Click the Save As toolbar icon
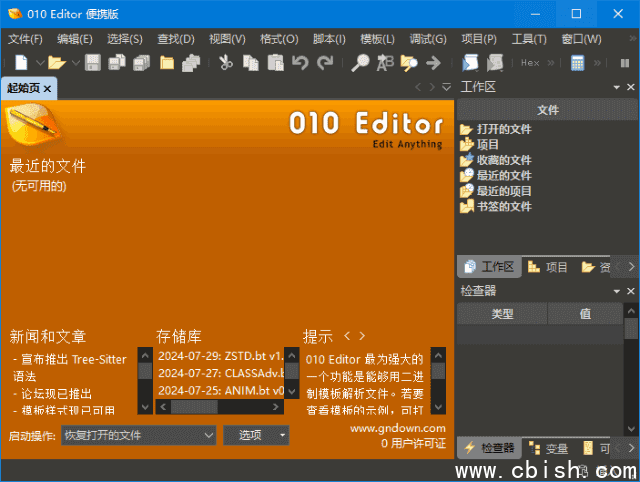 click(117, 63)
